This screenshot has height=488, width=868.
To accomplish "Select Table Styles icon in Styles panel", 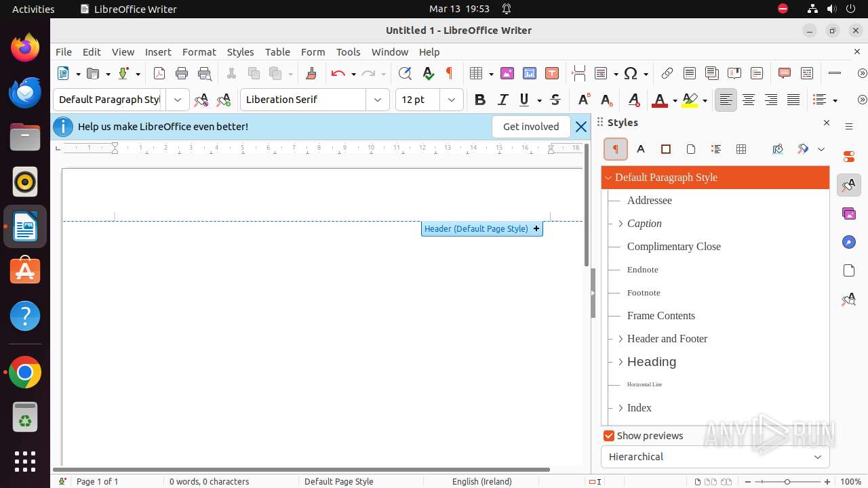I will [x=741, y=149].
